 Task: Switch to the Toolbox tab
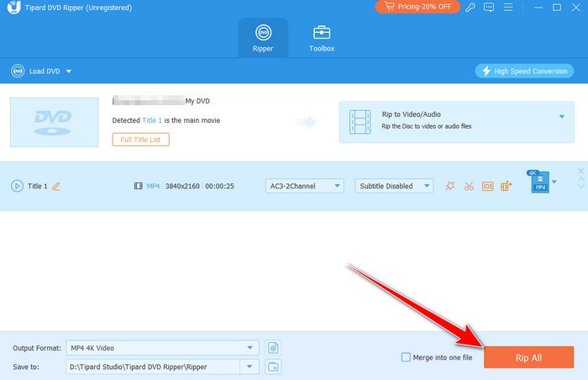pyautogui.click(x=322, y=38)
